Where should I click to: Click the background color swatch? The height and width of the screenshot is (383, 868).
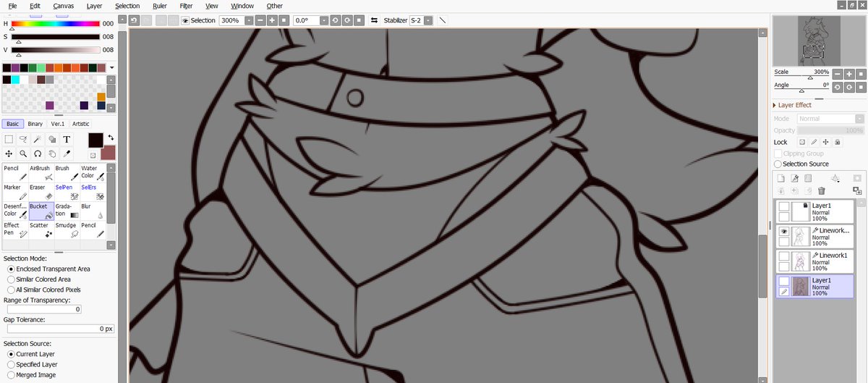pos(108,153)
